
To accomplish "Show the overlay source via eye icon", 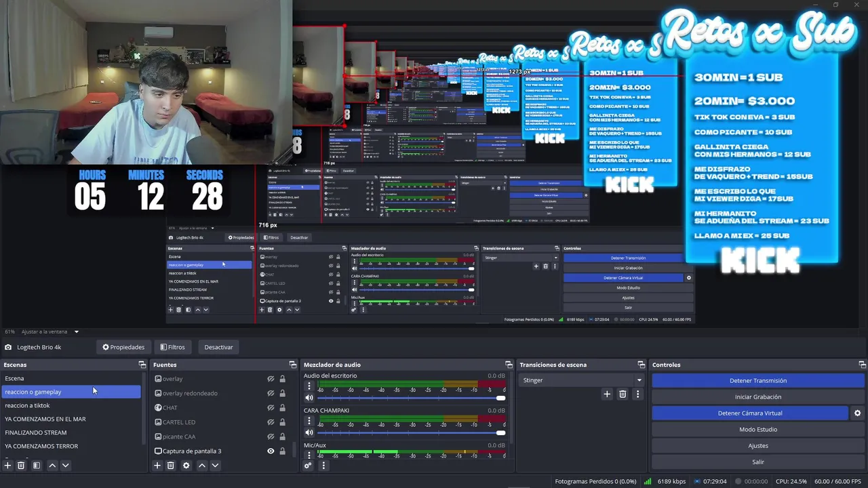I will point(271,379).
